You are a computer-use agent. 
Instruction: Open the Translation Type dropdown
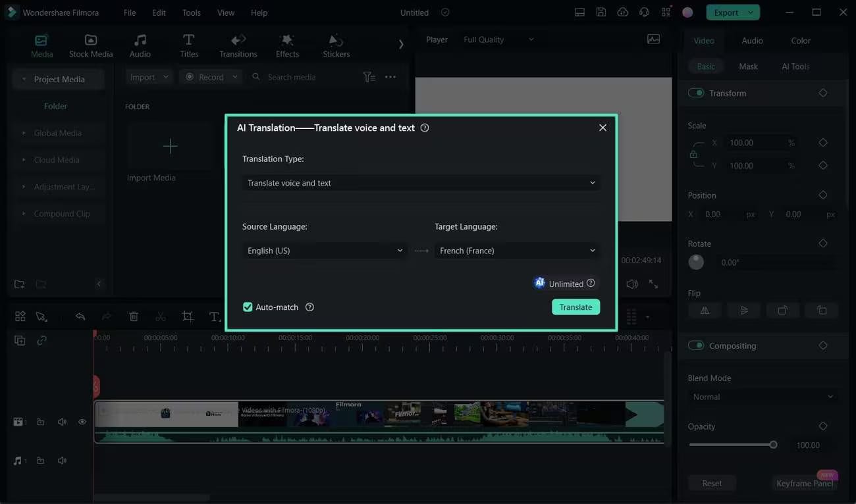tap(421, 183)
